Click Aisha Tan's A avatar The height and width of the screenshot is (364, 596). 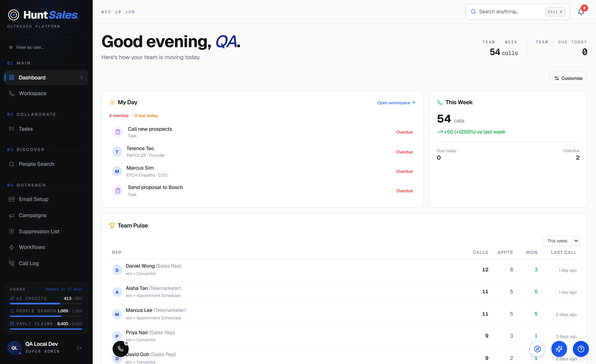(x=117, y=292)
